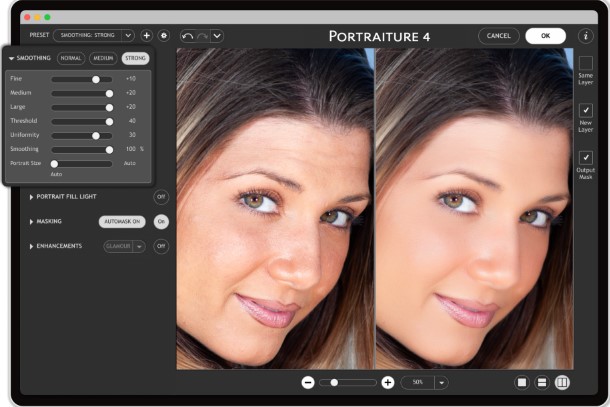Click the Threshold value 40
The height and width of the screenshot is (407, 610).
(x=132, y=121)
